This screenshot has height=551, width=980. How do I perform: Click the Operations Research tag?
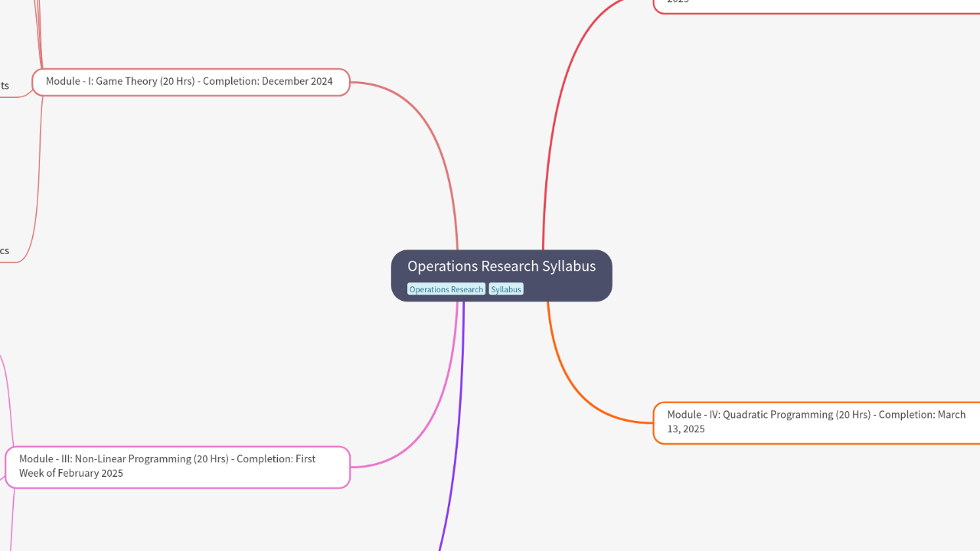pyautogui.click(x=446, y=289)
